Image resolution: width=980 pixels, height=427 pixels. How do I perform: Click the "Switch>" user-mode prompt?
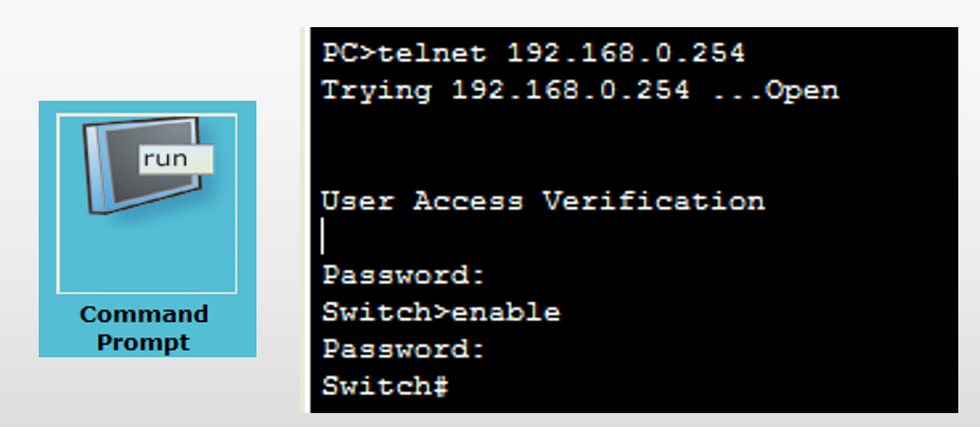point(387,312)
